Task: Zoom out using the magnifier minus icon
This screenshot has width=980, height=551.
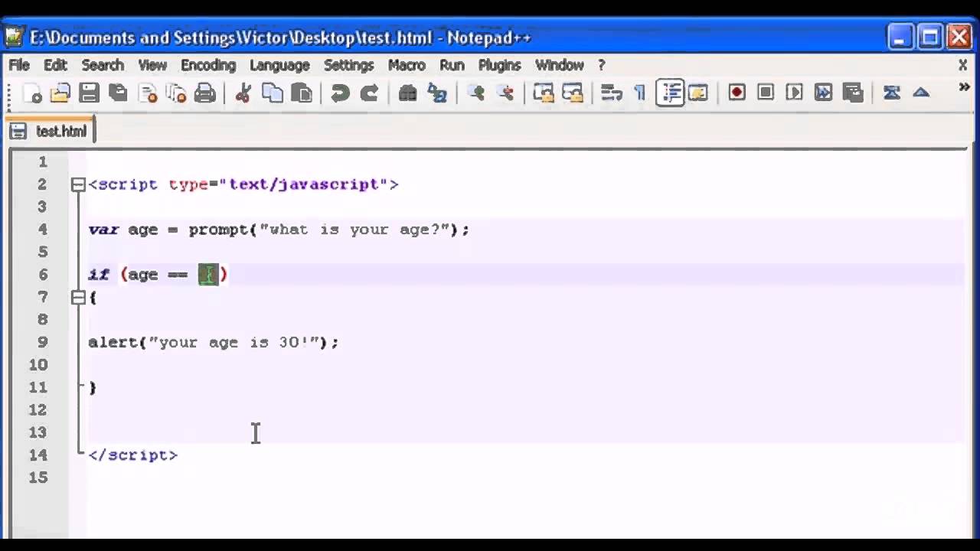Action: pyautogui.click(x=505, y=93)
